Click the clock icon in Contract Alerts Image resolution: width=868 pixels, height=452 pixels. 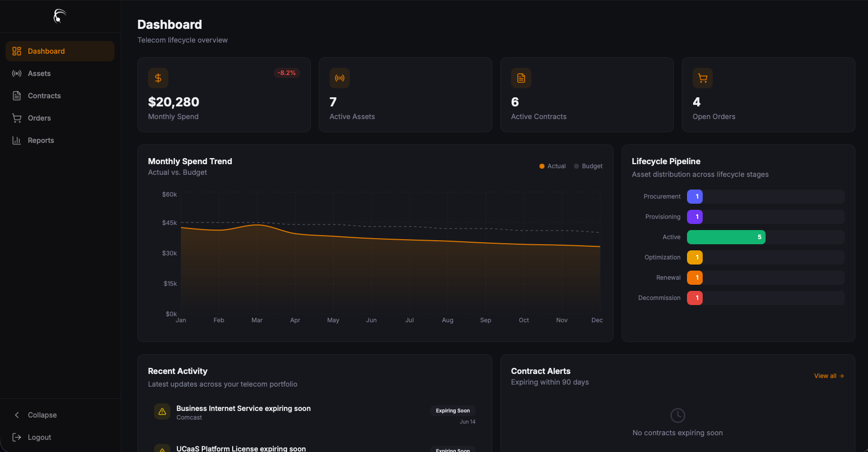pos(678,416)
